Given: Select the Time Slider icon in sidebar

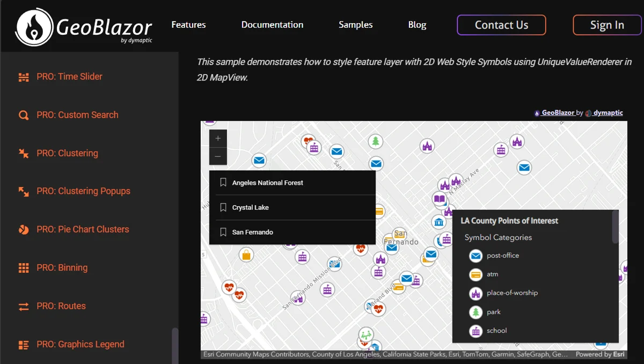Looking at the screenshot, I should 24,77.
